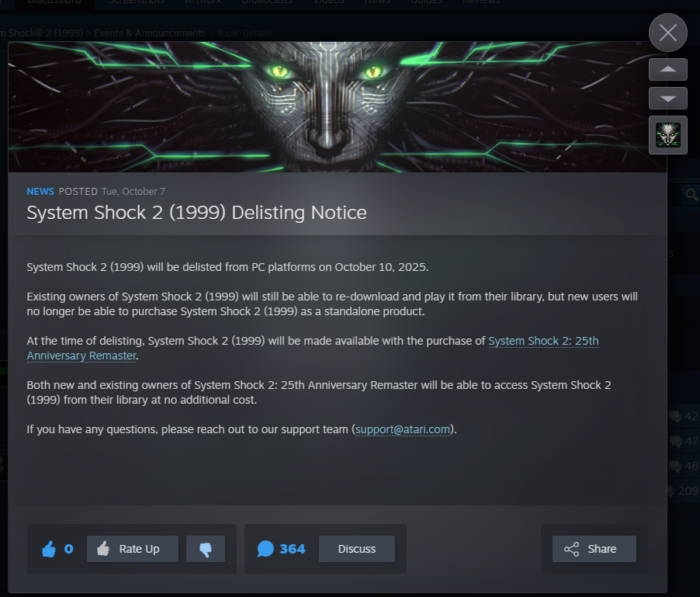Click blue thumbs up count icon
The width and height of the screenshot is (700, 597).
coord(49,549)
